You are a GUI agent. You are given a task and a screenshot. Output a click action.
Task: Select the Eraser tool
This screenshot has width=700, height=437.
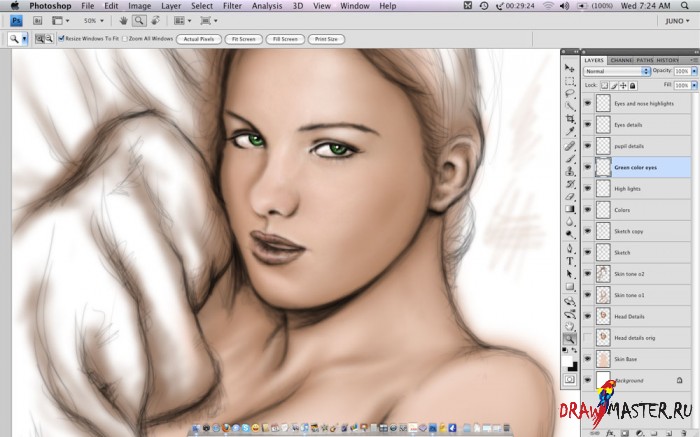[570, 196]
